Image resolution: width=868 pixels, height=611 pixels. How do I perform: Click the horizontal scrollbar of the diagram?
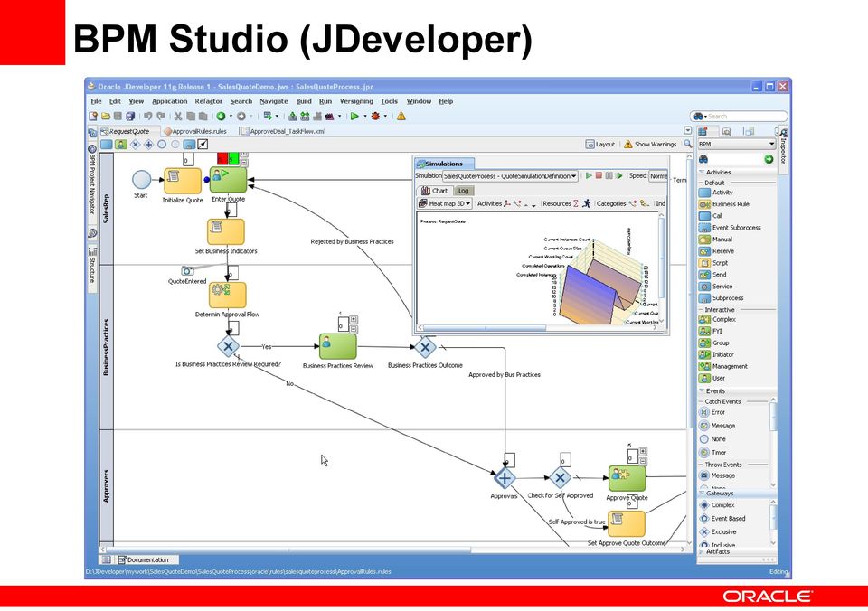[393, 550]
